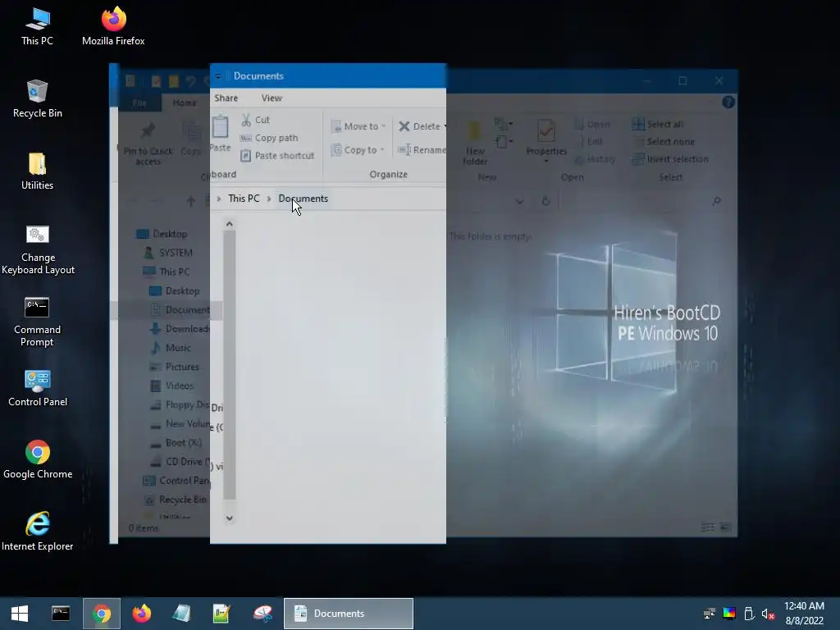Open the Internet Explorer desktop shortcut

(x=38, y=532)
